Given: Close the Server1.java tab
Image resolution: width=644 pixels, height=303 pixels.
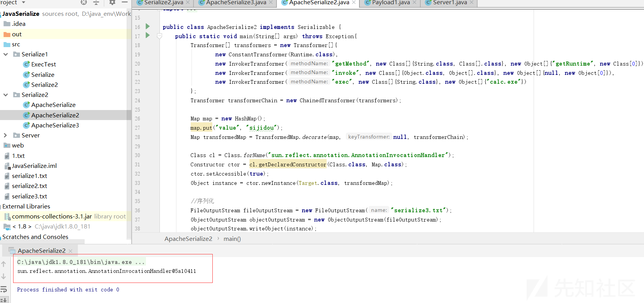Looking at the screenshot, I should coord(471,3).
